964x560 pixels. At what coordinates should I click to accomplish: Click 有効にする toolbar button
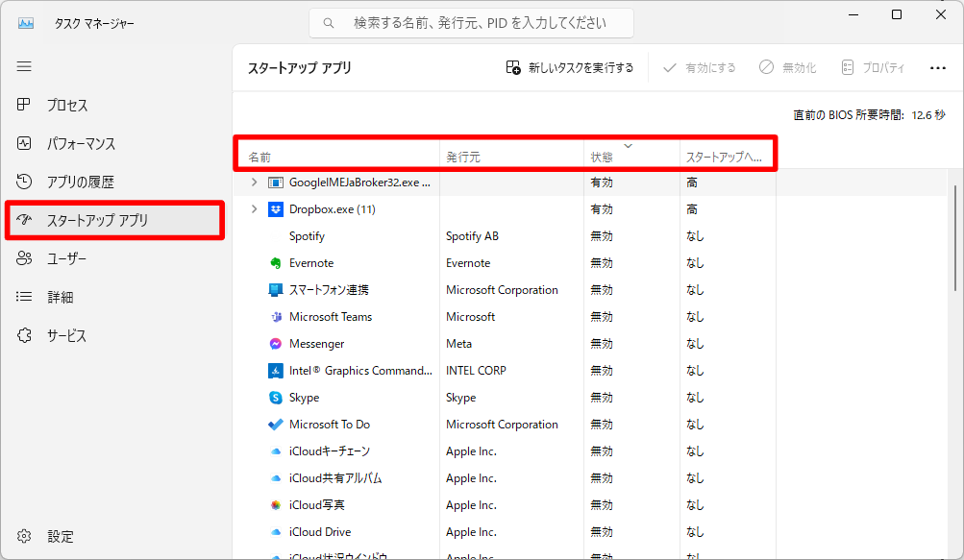pos(699,67)
